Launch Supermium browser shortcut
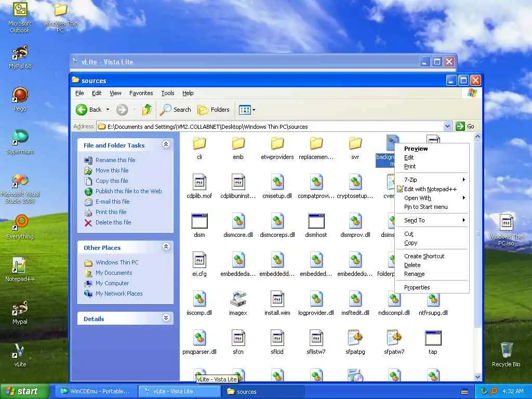Screen dimensions: 532x399 (x=20, y=142)
